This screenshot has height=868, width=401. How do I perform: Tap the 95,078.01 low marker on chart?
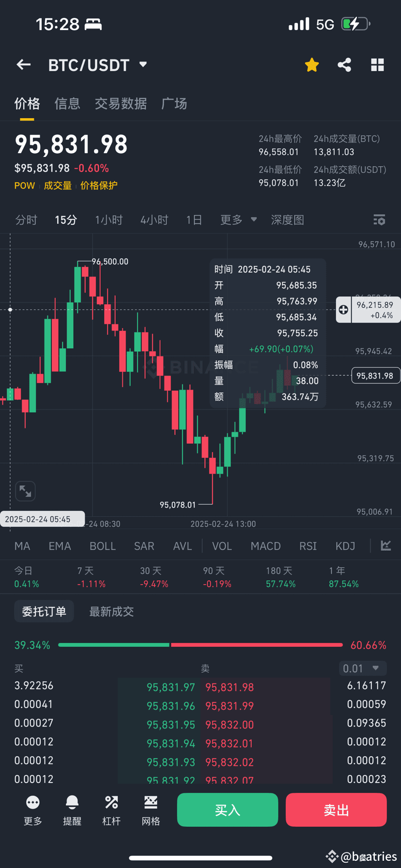pos(178,505)
